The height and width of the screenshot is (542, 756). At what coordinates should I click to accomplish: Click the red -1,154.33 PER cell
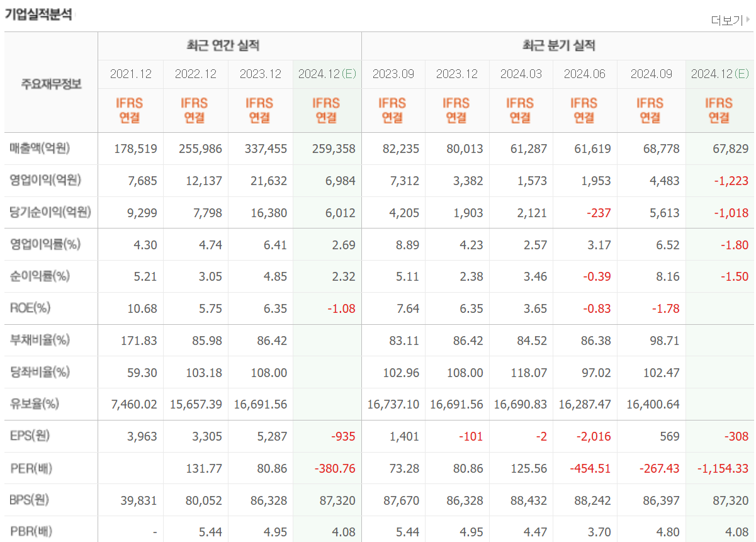click(x=723, y=469)
